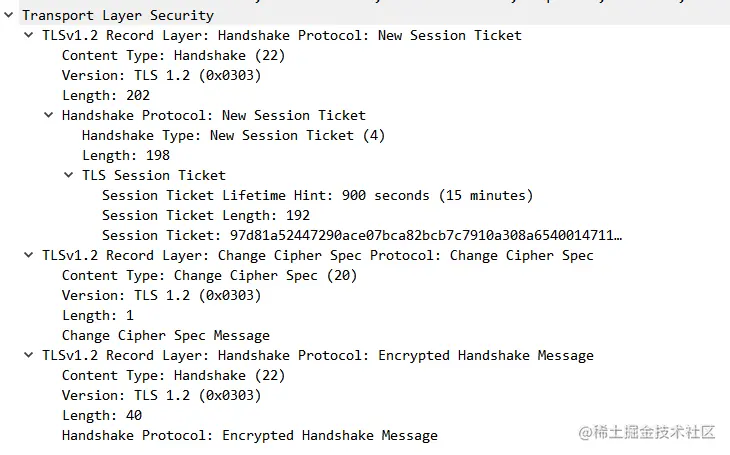Select Version field under Change Cipher Spec record
730x455 pixels.
[161, 295]
